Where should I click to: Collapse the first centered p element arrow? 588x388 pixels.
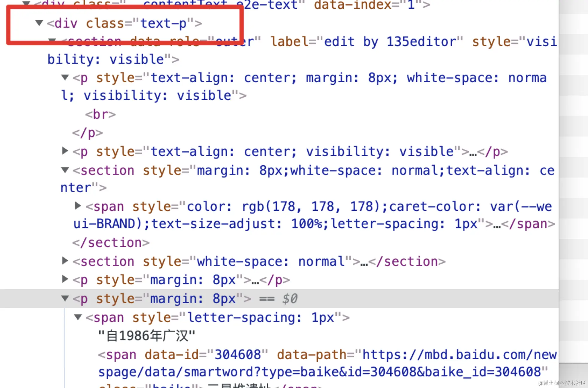[x=65, y=78]
